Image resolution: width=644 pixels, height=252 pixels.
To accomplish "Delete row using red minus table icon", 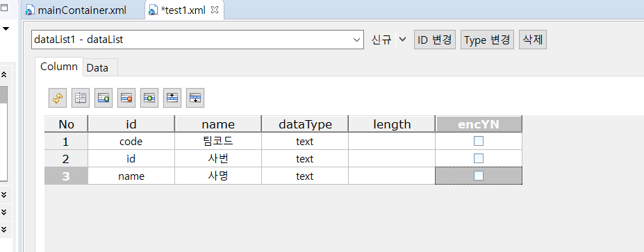I will [x=126, y=98].
